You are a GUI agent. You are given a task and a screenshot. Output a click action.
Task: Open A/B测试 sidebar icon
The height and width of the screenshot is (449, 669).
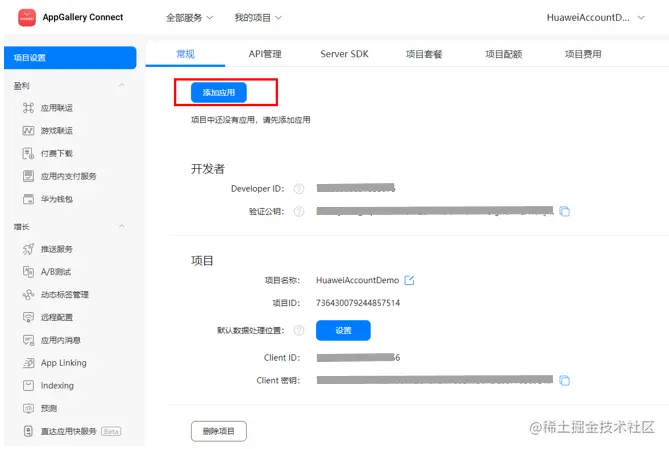point(28,271)
